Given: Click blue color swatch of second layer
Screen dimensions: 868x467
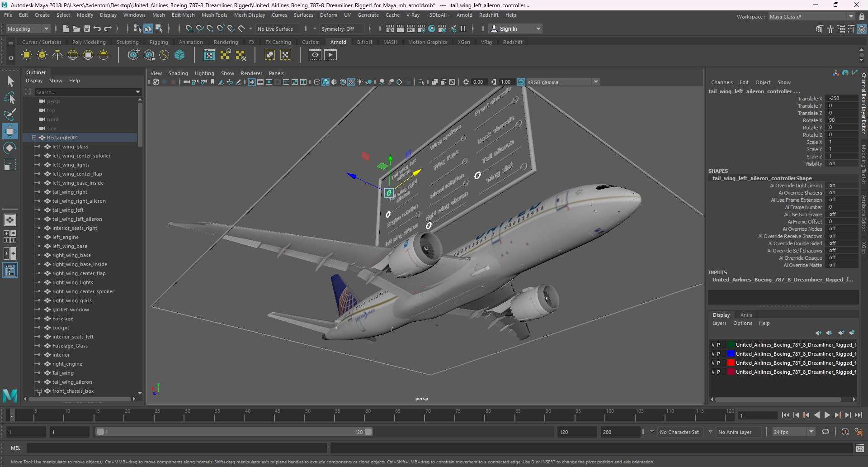Looking at the screenshot, I should click(x=731, y=354).
